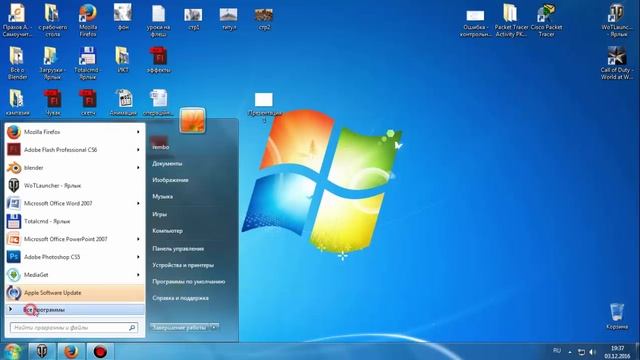Open Adobe Photoshop CS5 in Start menu
The image size is (640, 360).
(x=75, y=257)
